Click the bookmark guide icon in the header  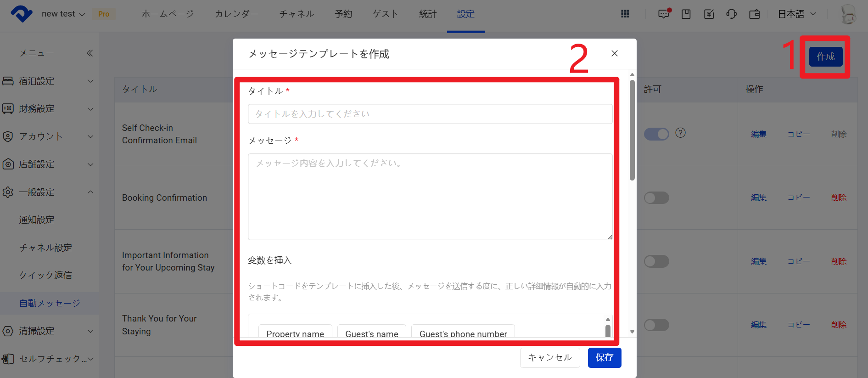click(x=686, y=14)
